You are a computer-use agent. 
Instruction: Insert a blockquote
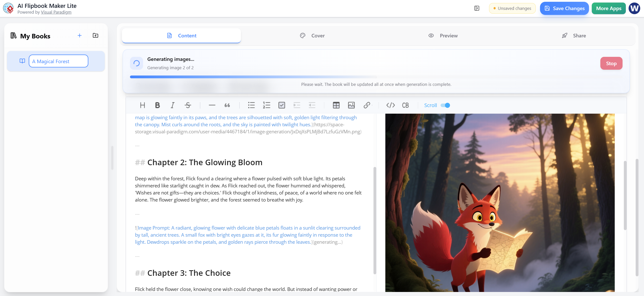(x=227, y=105)
